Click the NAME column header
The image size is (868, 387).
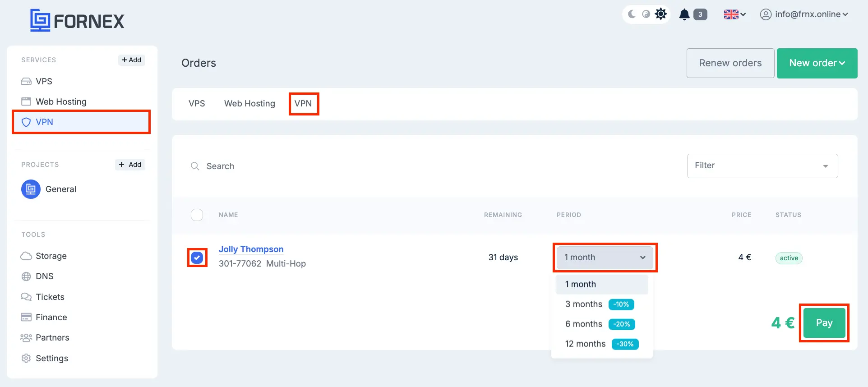pos(228,215)
